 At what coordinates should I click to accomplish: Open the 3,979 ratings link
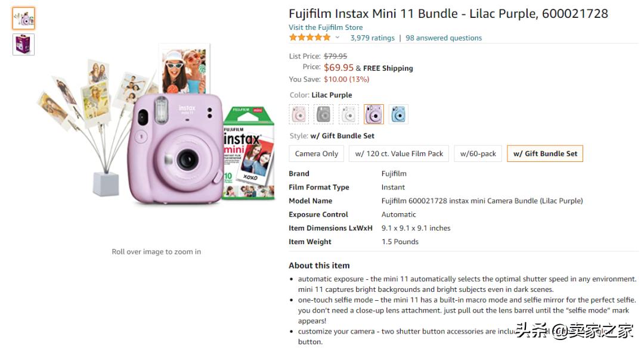[x=372, y=38]
